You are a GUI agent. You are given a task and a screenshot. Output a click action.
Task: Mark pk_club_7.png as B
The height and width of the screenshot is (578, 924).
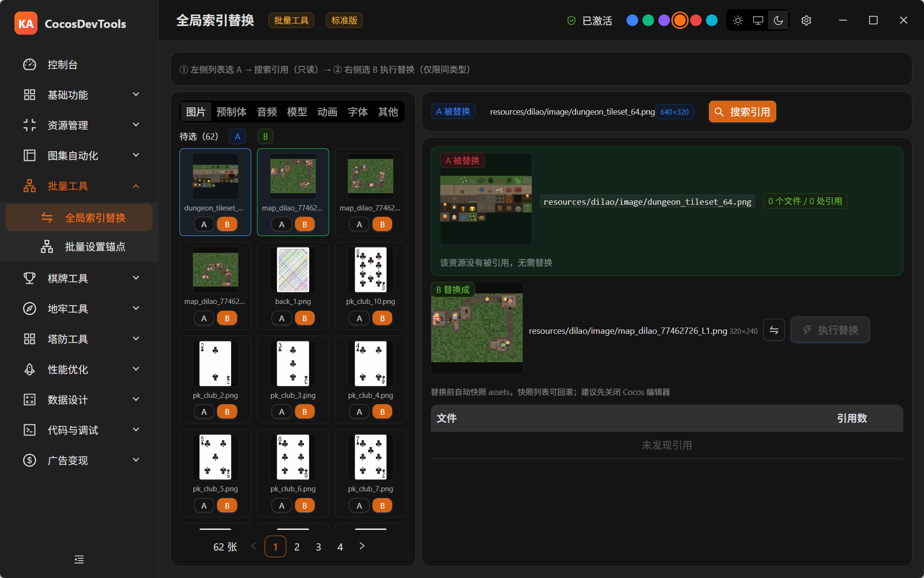383,506
